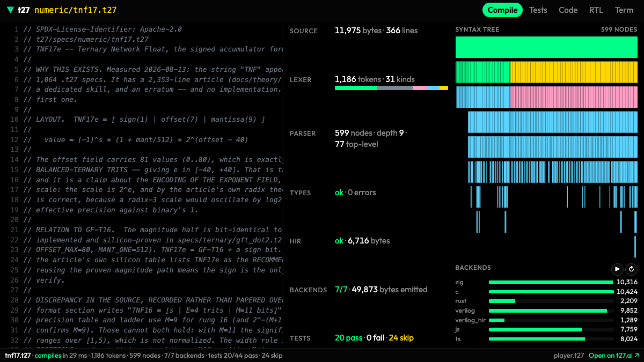Click the '11,975 bytes · 366 lines' source value
The image size is (644, 362).
(x=376, y=31)
